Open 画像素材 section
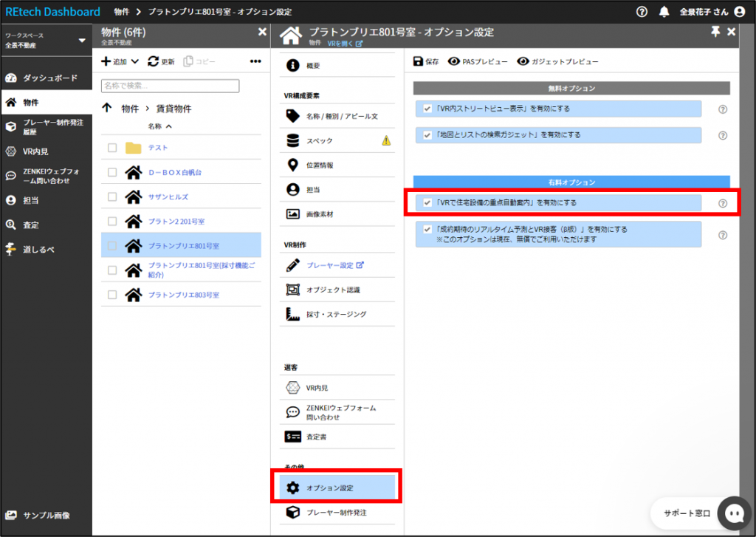The height and width of the screenshot is (537, 756). 337,214
